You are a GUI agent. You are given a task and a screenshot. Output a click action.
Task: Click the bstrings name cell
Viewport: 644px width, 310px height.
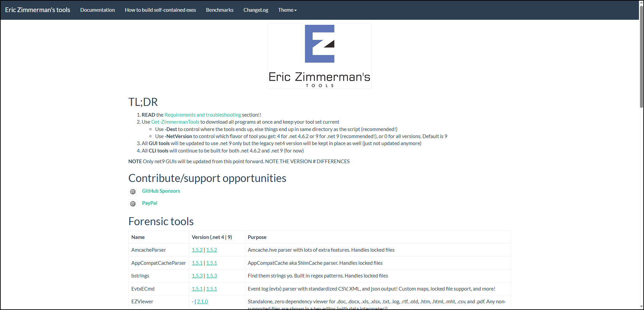coord(159,276)
